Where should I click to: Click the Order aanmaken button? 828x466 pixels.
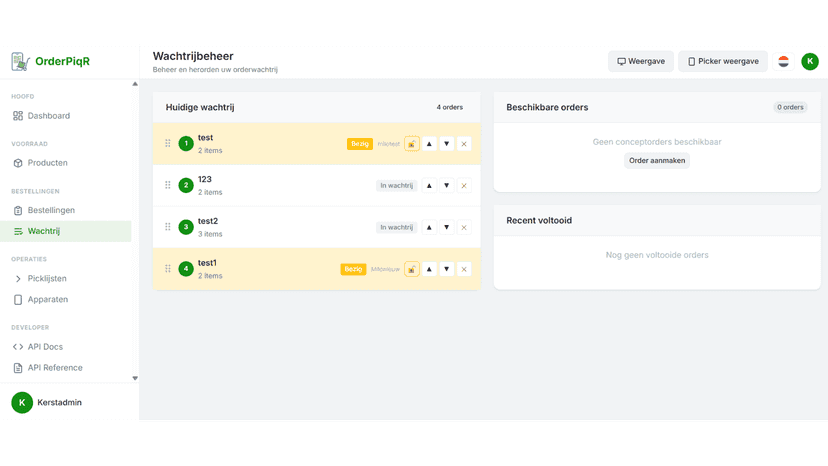pos(657,161)
